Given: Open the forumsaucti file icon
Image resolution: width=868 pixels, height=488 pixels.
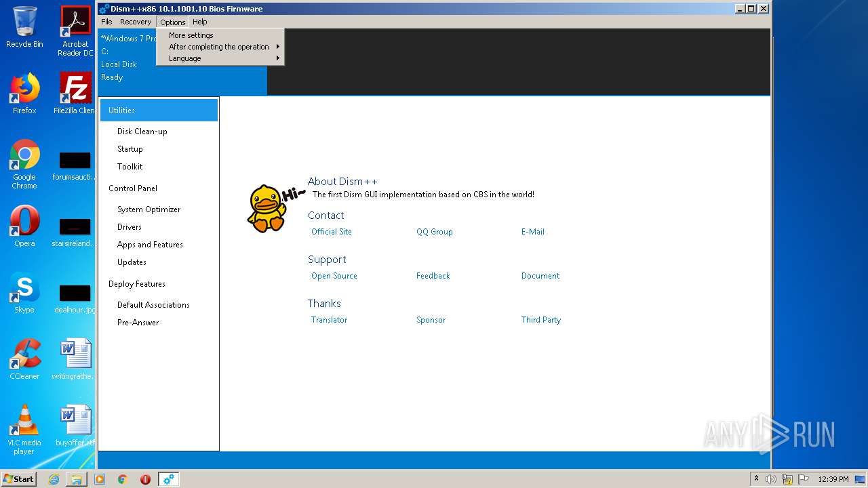Looking at the screenshot, I should 75,166.
